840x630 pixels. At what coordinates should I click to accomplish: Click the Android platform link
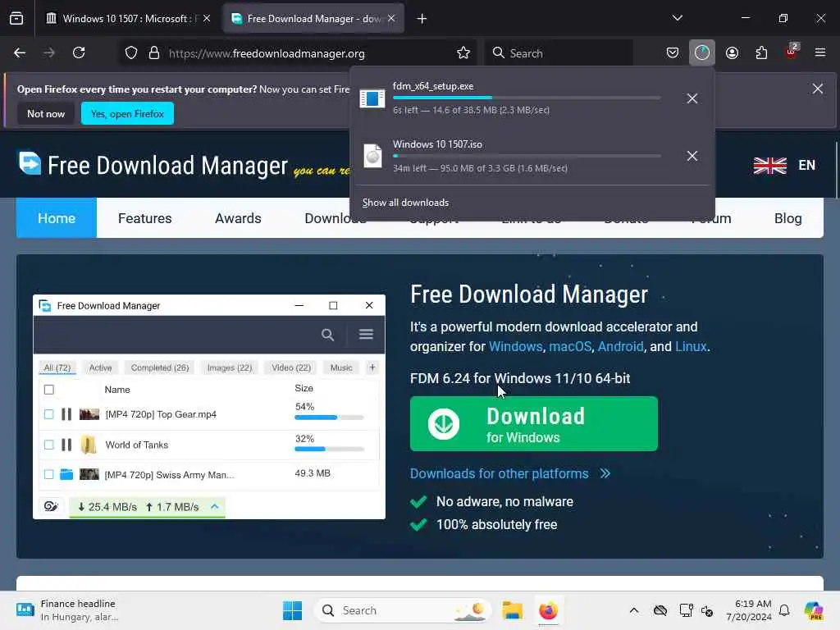coord(620,347)
